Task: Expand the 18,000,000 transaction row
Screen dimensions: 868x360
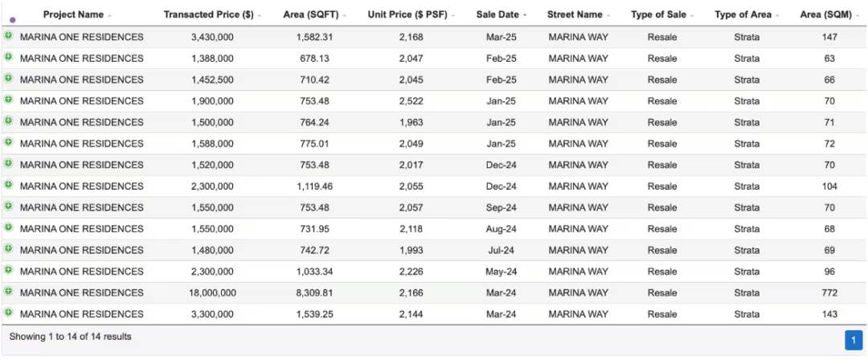Action: click(8, 291)
